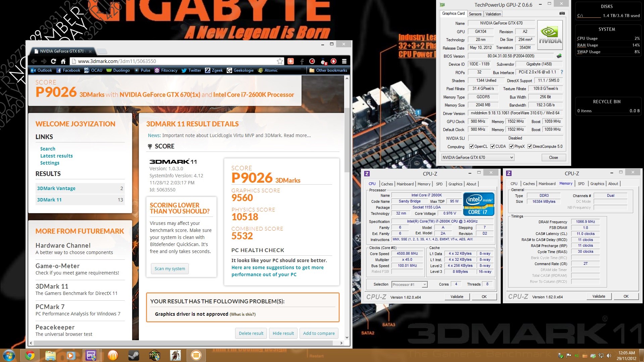
Task: Click the orange plus extension icon
Action: [290, 61]
